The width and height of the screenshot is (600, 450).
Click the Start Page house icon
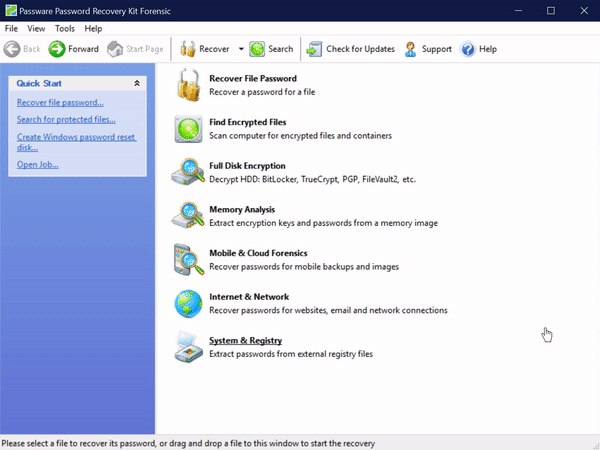[115, 49]
